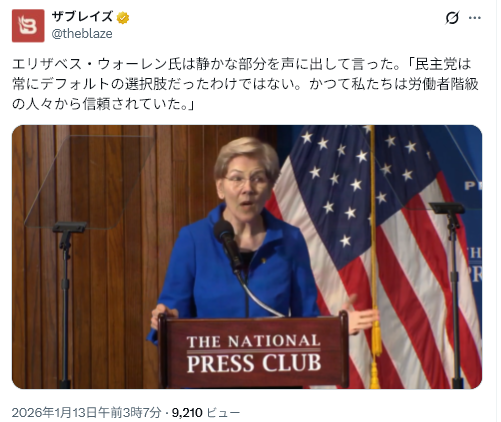
Task: Click the speaker's eyeglasses in the video
Action: (246, 180)
